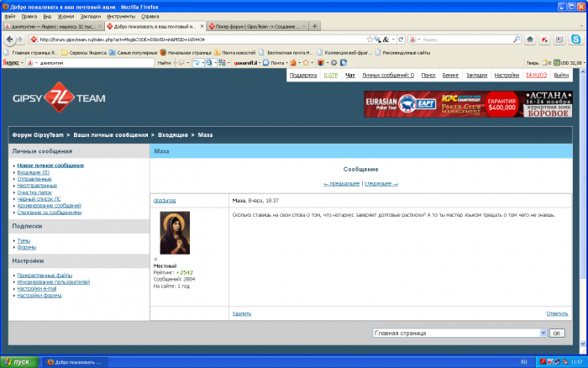Switch to the Yandex search results tab
The image size is (588, 368).
pos(53,26)
